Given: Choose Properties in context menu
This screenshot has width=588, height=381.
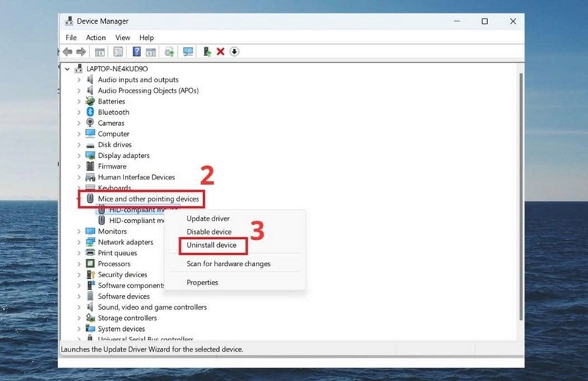Looking at the screenshot, I should 202,282.
